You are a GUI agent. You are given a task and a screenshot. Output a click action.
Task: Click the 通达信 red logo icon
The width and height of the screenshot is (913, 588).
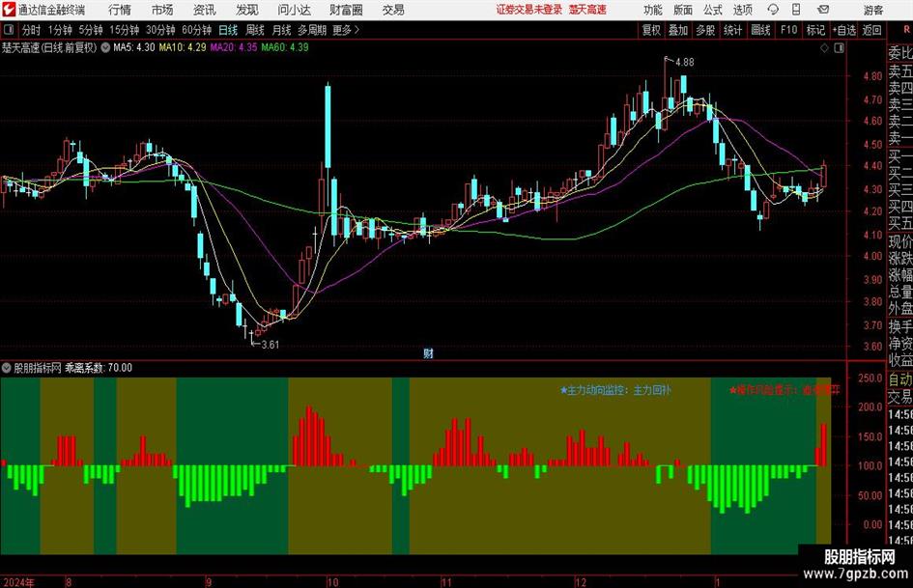point(9,10)
